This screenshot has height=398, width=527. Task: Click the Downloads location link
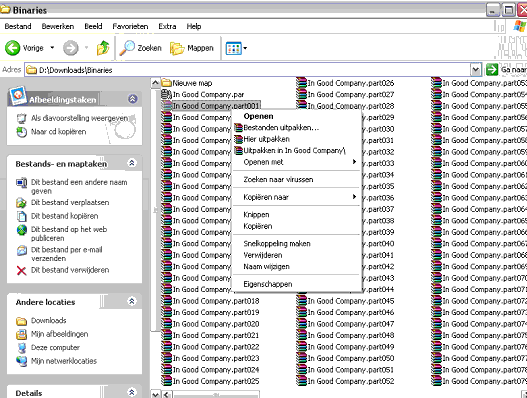click(x=49, y=320)
